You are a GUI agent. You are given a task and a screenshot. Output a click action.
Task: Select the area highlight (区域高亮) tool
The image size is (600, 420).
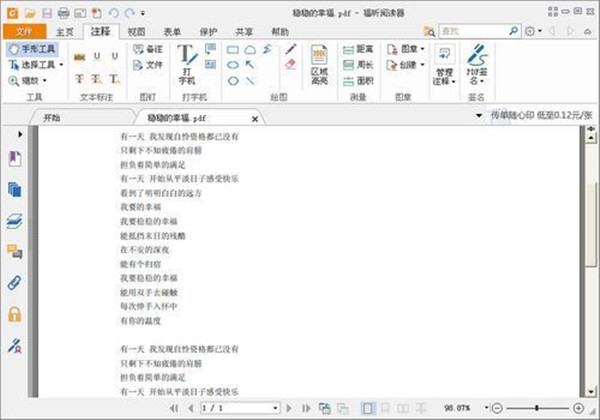(x=320, y=64)
